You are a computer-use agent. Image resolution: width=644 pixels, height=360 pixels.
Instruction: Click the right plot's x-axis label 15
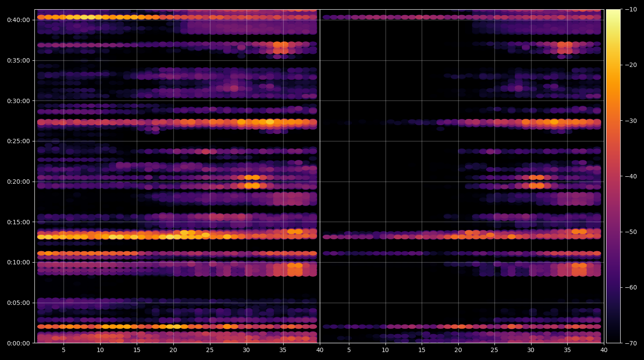pyautogui.click(x=422, y=350)
